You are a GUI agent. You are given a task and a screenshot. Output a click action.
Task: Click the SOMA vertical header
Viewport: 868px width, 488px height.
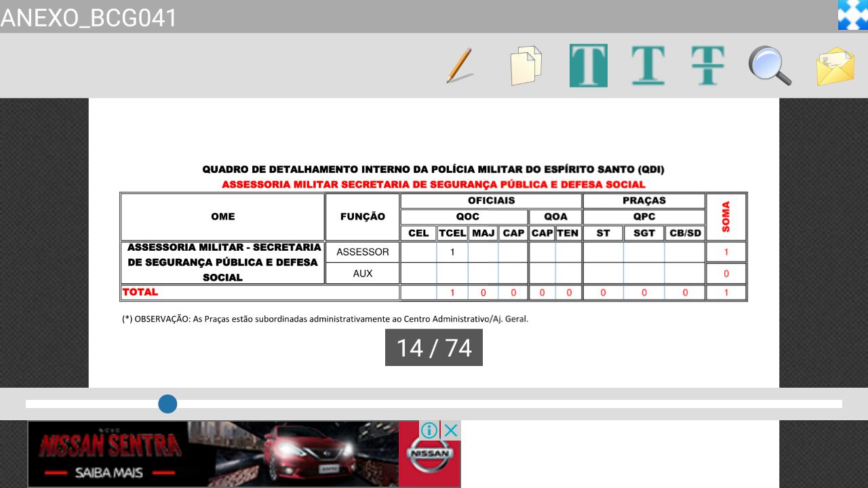(x=726, y=217)
